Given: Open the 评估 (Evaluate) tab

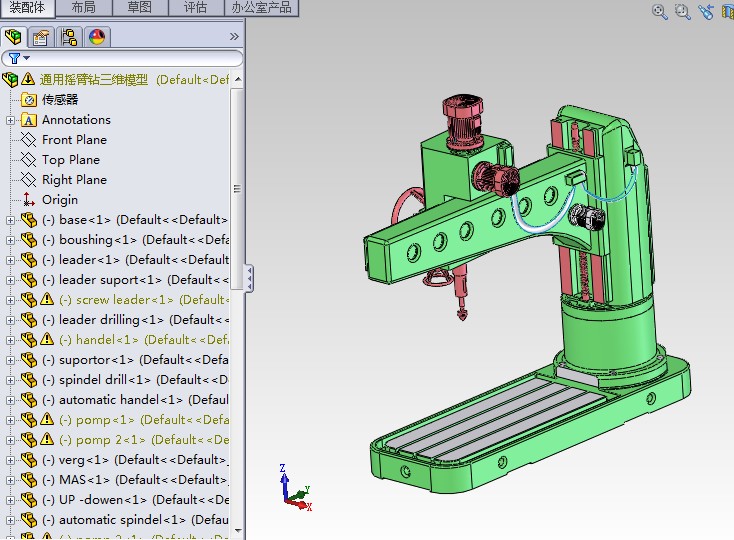Looking at the screenshot, I should click(x=195, y=8).
